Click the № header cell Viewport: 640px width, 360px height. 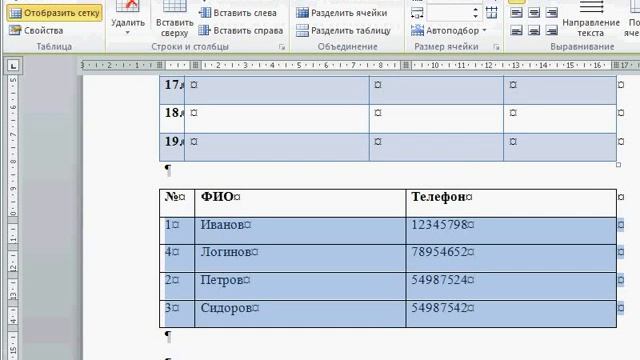point(177,203)
